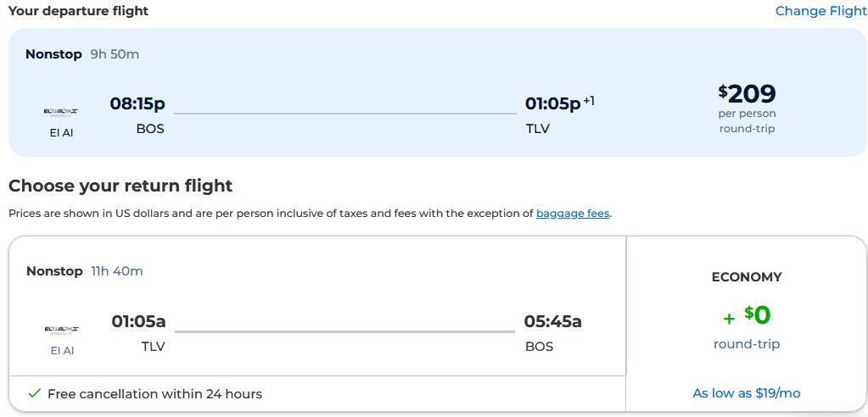The width and height of the screenshot is (868, 417).
Task: Click the ECONOMY fare class heading
Action: coord(746,277)
